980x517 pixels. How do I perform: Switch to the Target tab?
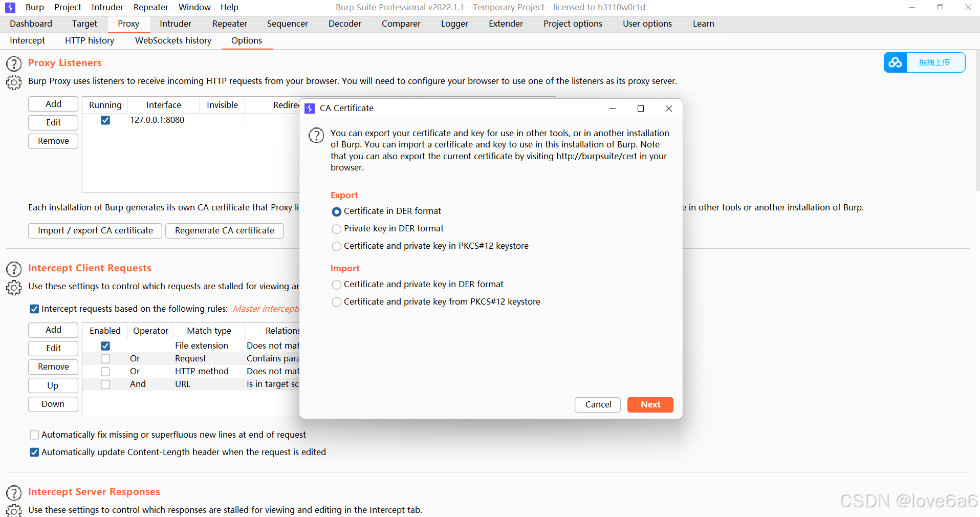[x=84, y=24]
